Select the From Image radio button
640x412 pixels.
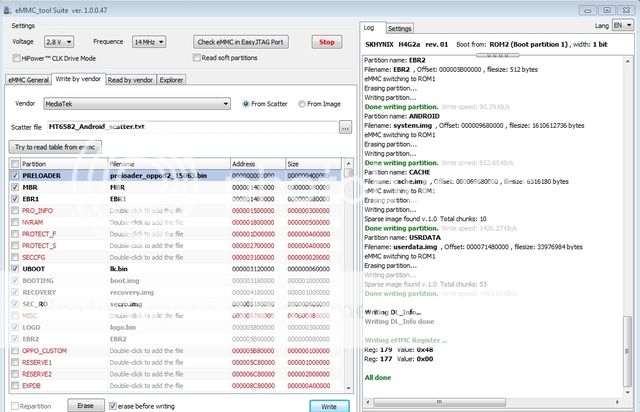point(301,103)
